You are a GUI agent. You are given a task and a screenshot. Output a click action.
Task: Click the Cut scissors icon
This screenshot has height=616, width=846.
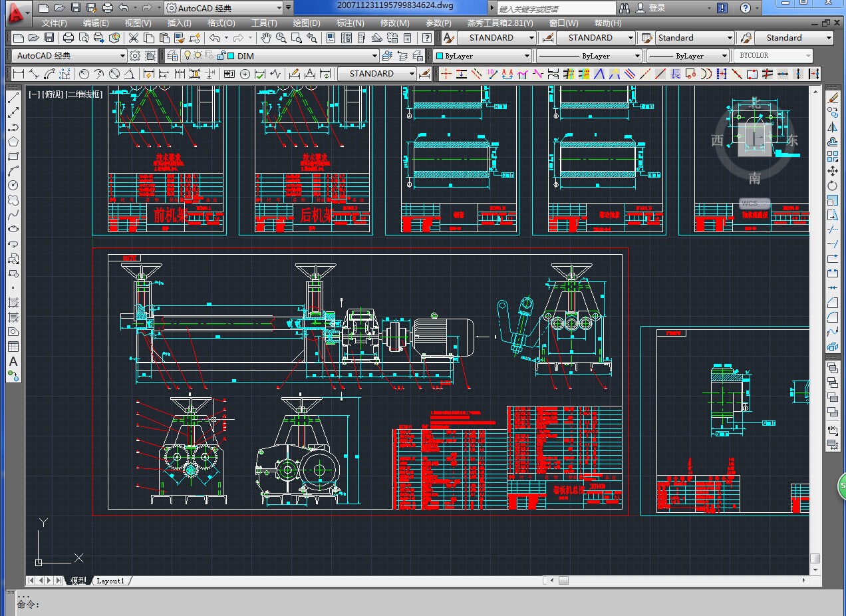[x=133, y=38]
